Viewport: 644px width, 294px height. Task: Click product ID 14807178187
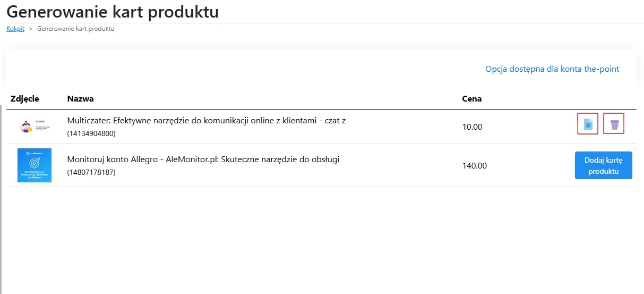(x=91, y=173)
